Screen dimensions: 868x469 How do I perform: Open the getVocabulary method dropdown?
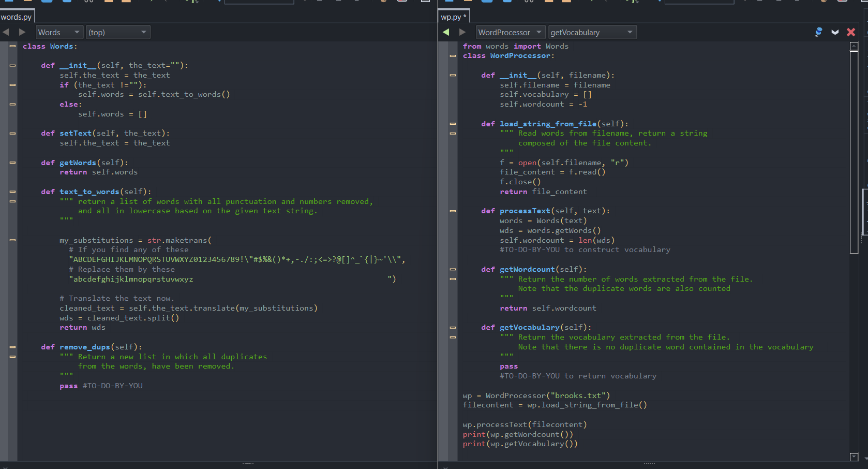tap(592, 32)
